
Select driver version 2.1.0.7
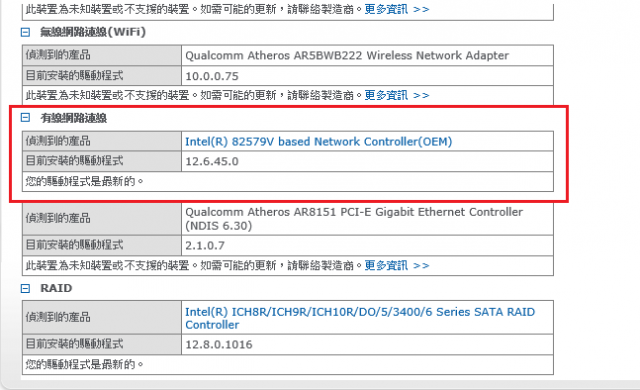tap(205, 246)
